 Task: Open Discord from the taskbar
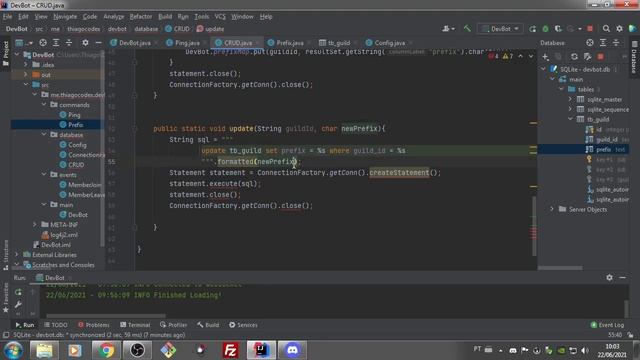(292, 350)
